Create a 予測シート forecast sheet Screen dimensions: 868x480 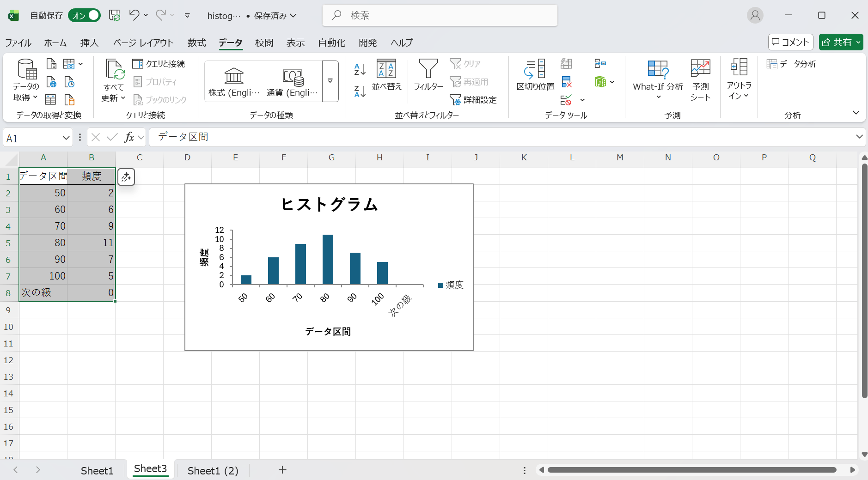[700, 79]
